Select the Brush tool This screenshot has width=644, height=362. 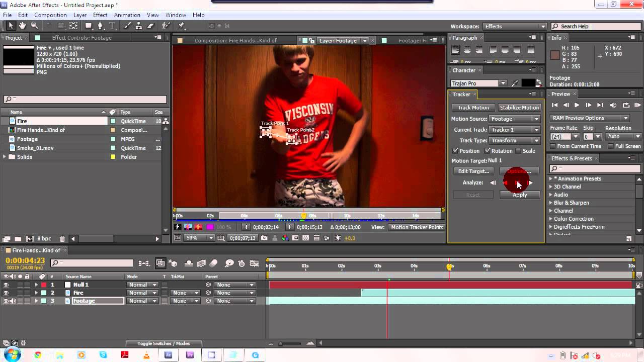pyautogui.click(x=128, y=26)
